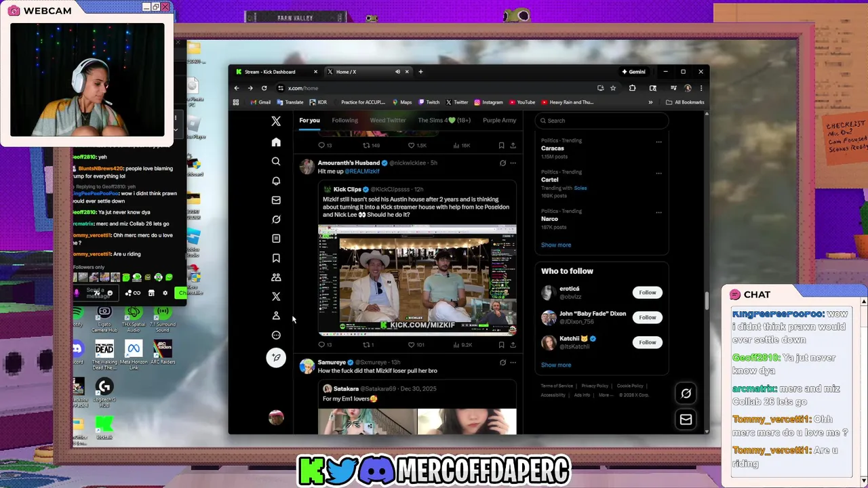The height and width of the screenshot is (488, 868).
Task: Open more menu on Samureye post
Action: [513, 363]
